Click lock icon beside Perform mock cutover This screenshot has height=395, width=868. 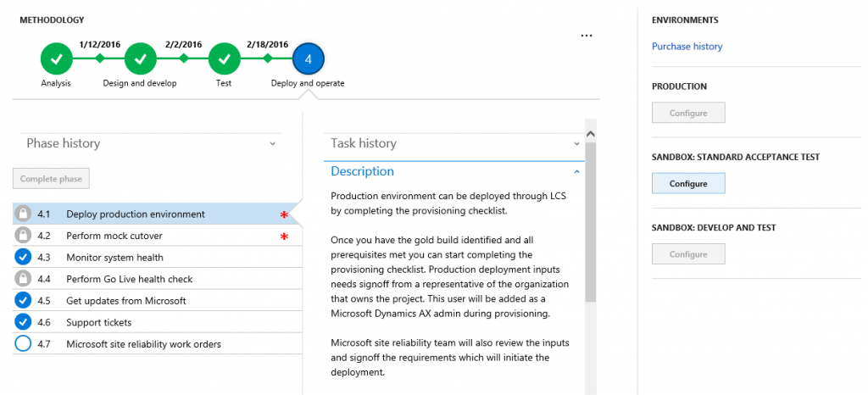[x=24, y=236]
